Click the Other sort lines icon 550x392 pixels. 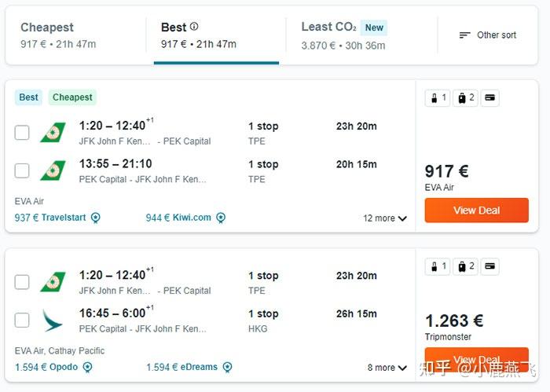465,35
